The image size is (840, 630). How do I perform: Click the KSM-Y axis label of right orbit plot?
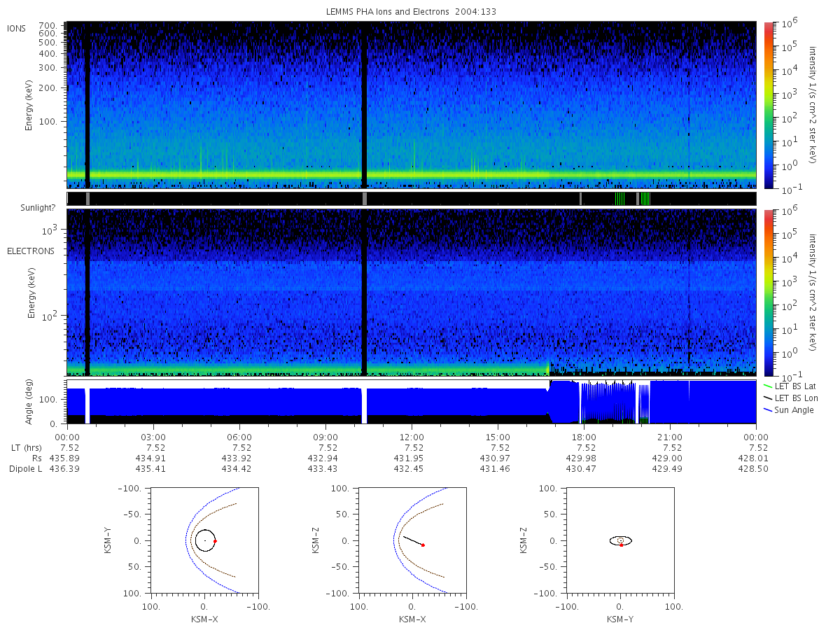620,619
